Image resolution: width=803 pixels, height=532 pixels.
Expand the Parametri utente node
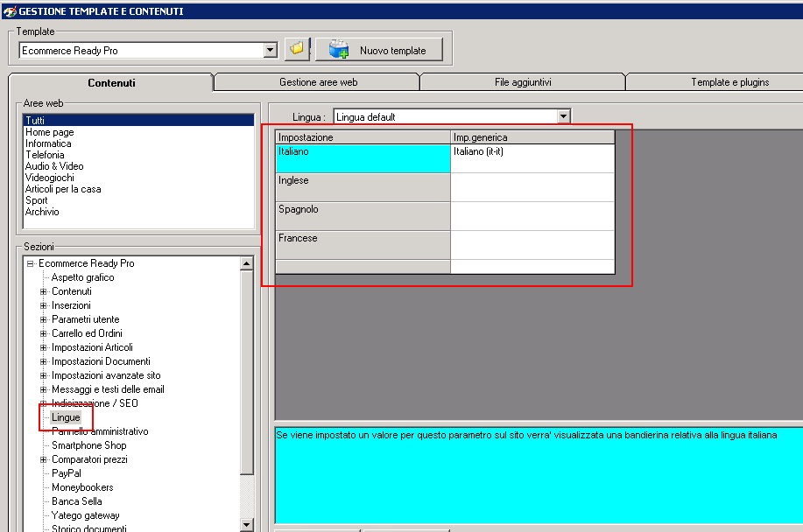tap(44, 319)
